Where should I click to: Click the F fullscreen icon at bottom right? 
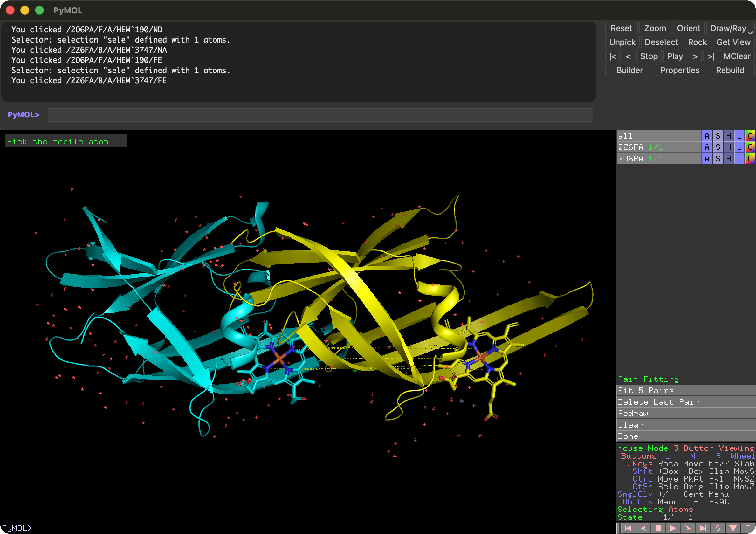747,528
